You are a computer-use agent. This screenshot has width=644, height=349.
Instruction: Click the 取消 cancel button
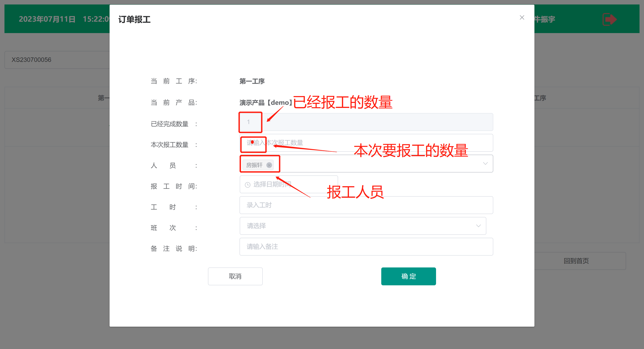pyautogui.click(x=235, y=276)
